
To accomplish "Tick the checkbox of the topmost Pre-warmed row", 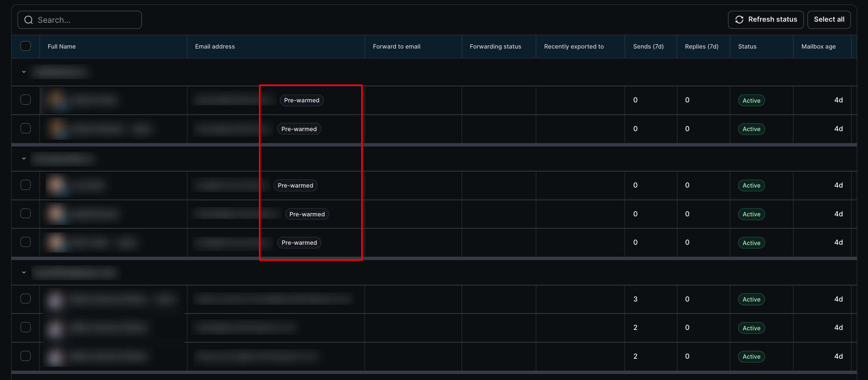I will (25, 99).
